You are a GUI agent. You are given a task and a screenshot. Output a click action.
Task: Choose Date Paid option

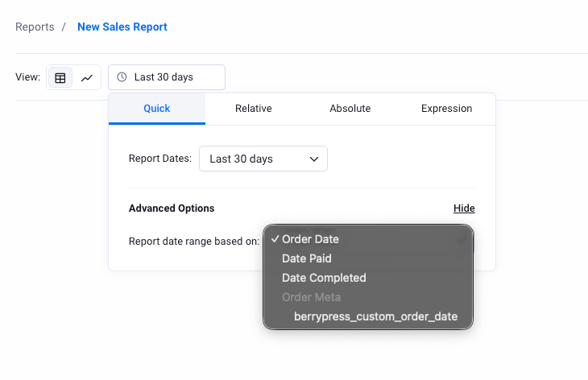368,258
